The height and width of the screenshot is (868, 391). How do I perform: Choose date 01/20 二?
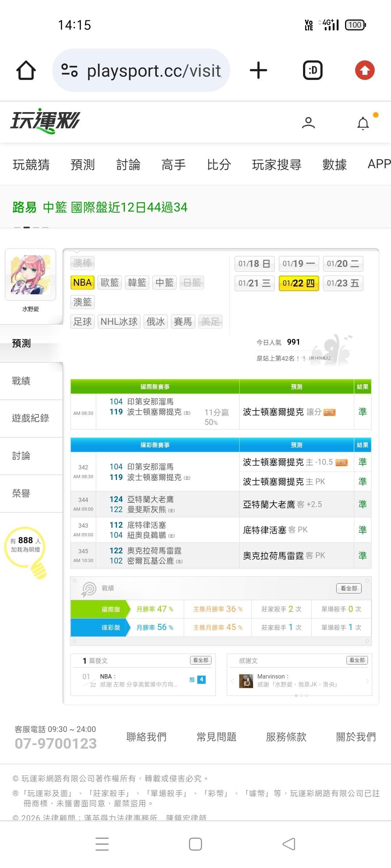pos(343,264)
